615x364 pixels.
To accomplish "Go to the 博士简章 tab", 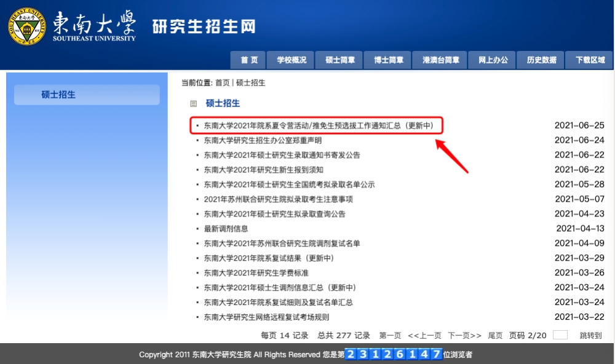I will click(387, 60).
